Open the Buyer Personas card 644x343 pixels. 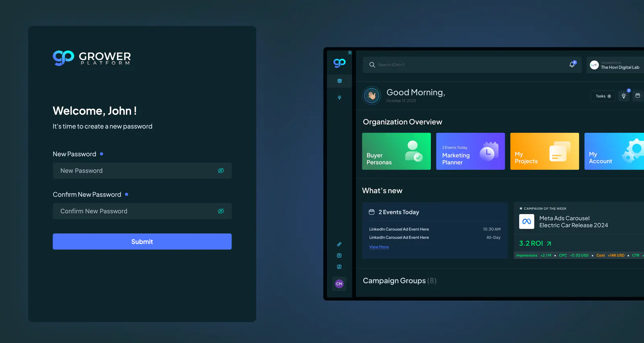click(396, 151)
